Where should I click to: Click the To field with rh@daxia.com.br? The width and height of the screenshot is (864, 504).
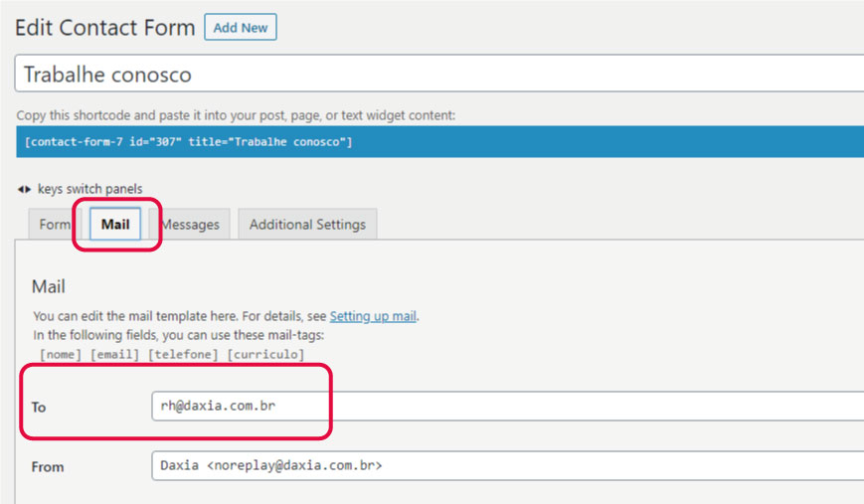pyautogui.click(x=507, y=406)
